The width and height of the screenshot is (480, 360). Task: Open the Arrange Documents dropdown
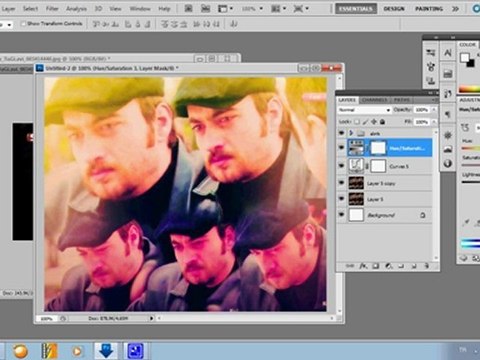pyautogui.click(x=279, y=8)
